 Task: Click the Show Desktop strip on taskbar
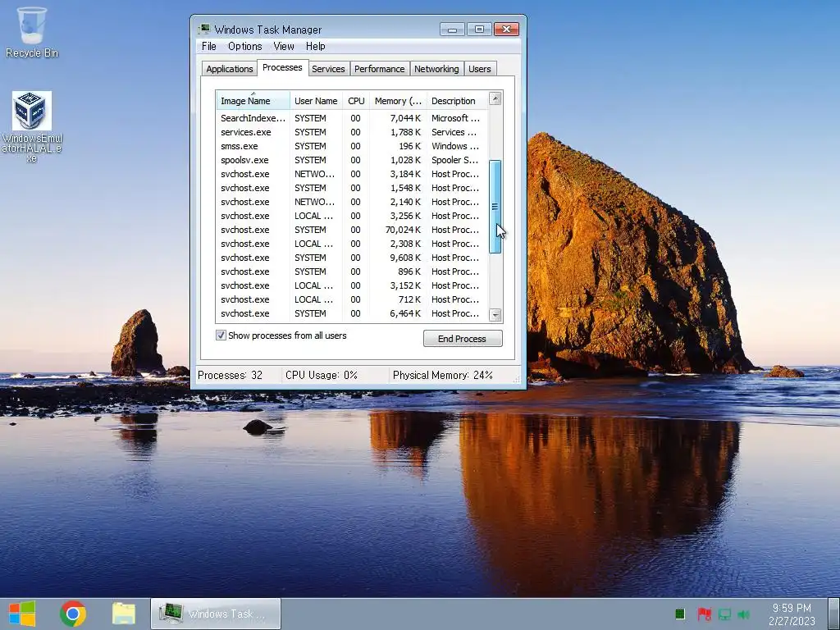(835, 614)
